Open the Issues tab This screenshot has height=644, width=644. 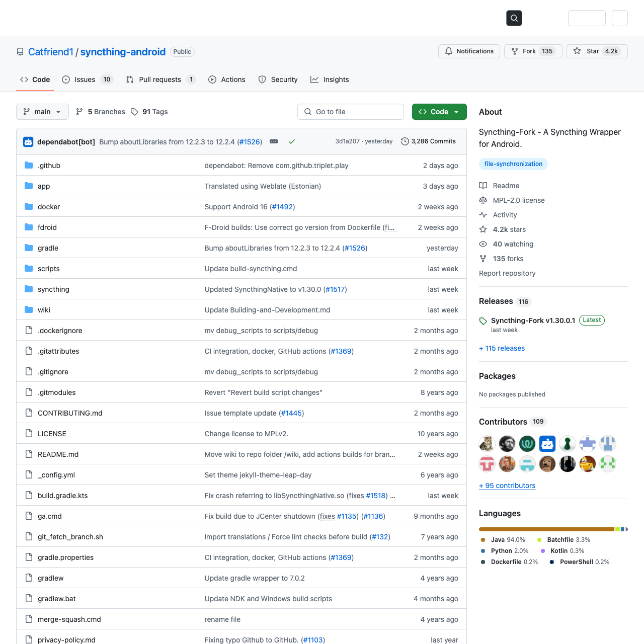point(88,79)
